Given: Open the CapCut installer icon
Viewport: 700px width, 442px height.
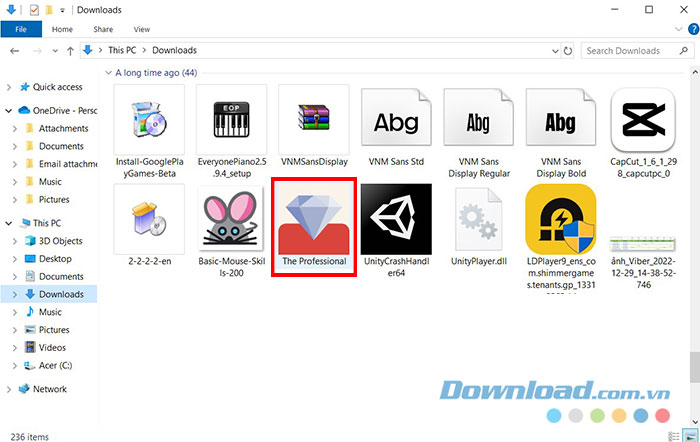Looking at the screenshot, I should coord(643,119).
